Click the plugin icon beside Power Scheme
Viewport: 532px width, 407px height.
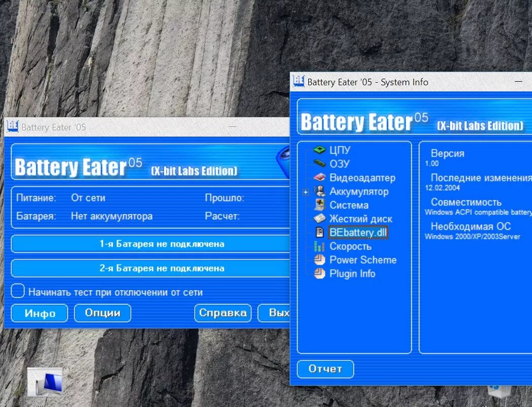[x=320, y=260]
